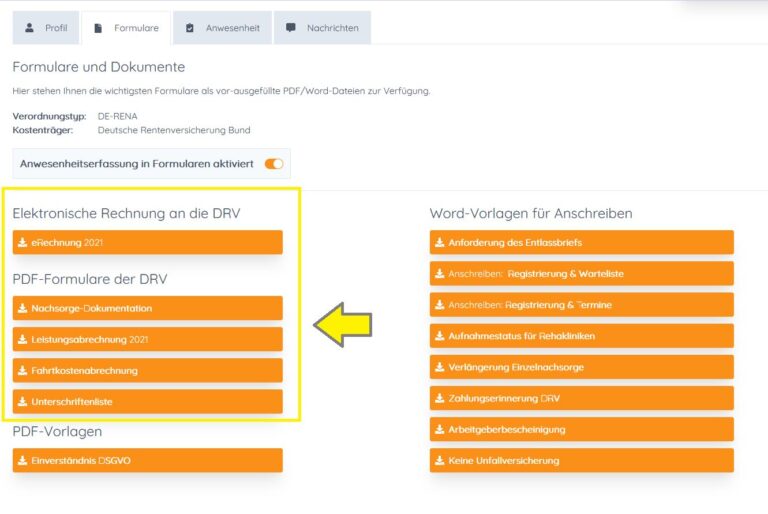Download the Arbeitgeberbescheinigung template
This screenshot has width=768, height=514.
[x=581, y=430]
